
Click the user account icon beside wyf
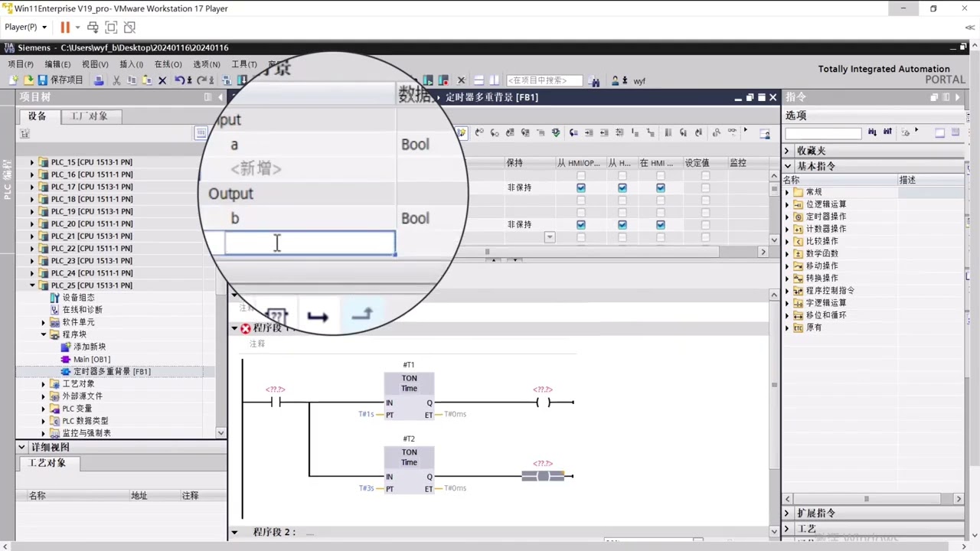(616, 80)
